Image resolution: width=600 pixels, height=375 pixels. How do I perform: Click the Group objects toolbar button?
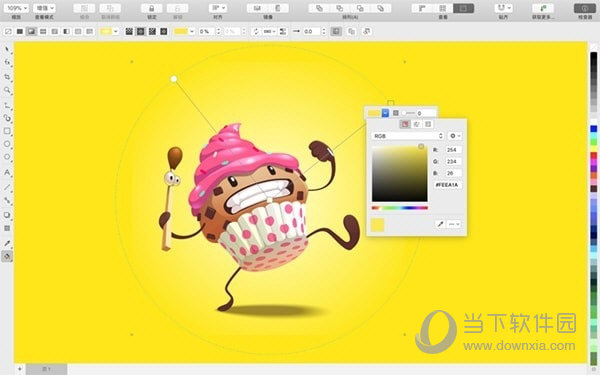click(x=84, y=8)
